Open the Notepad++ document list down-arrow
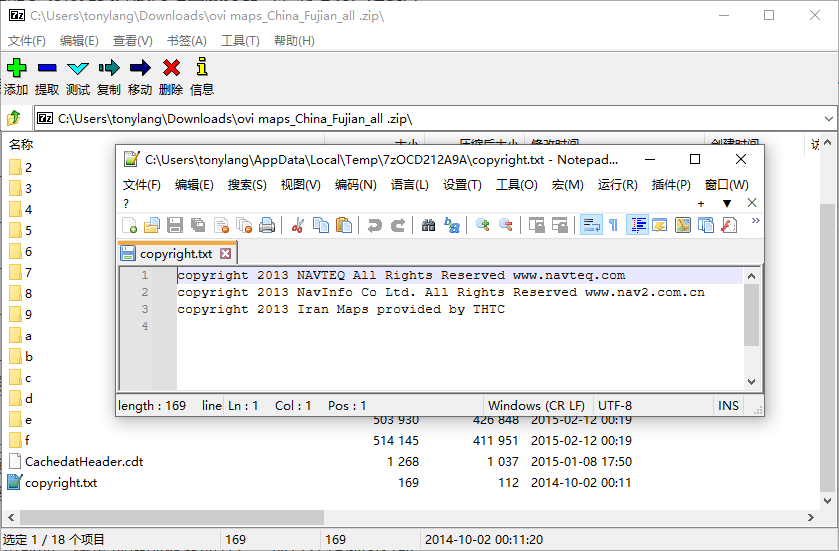The width and height of the screenshot is (839, 551). point(727,203)
